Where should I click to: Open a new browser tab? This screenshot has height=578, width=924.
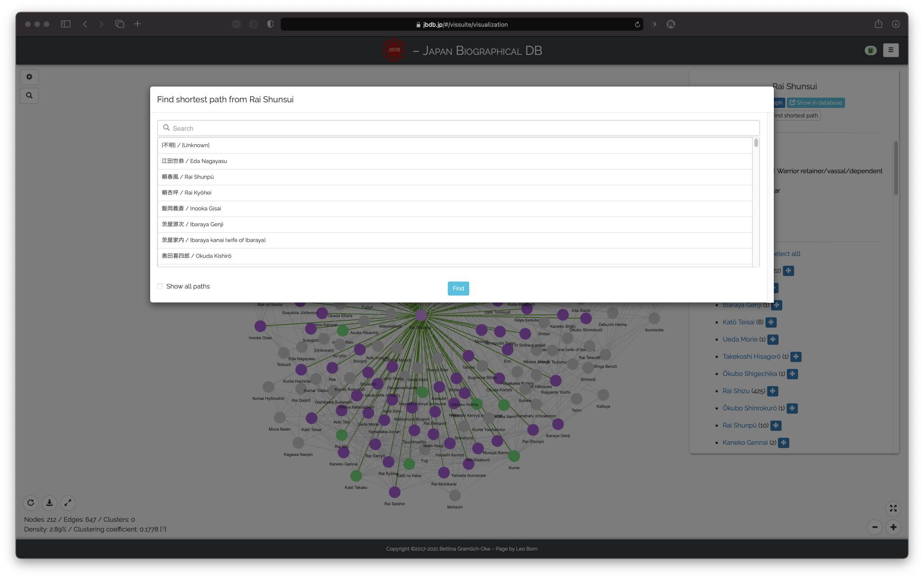138,24
